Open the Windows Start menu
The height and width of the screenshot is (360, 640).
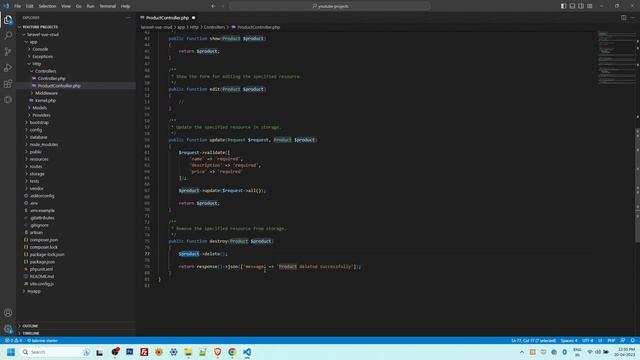(x=11, y=352)
